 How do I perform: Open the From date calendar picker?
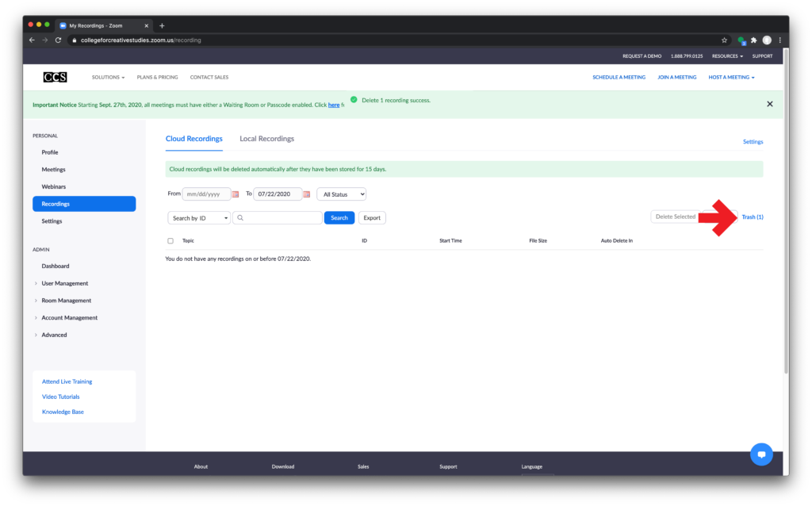(x=236, y=194)
